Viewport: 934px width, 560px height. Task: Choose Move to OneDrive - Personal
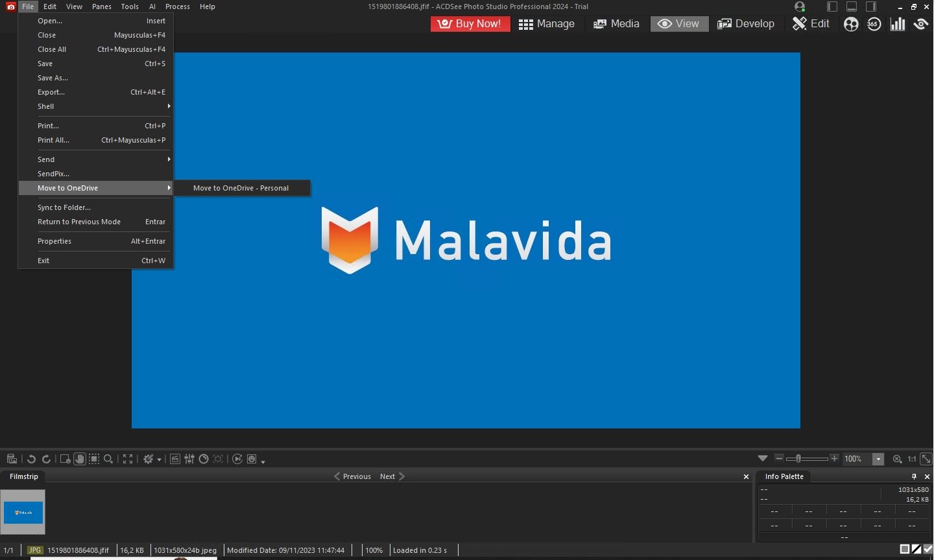241,188
